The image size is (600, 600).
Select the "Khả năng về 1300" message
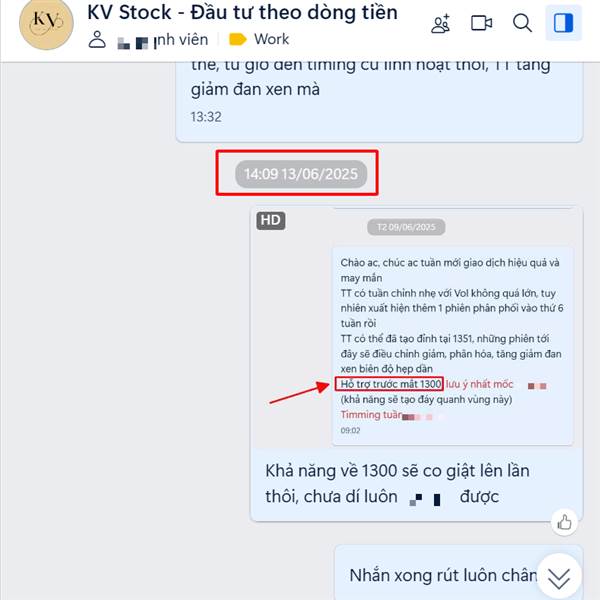point(397,484)
